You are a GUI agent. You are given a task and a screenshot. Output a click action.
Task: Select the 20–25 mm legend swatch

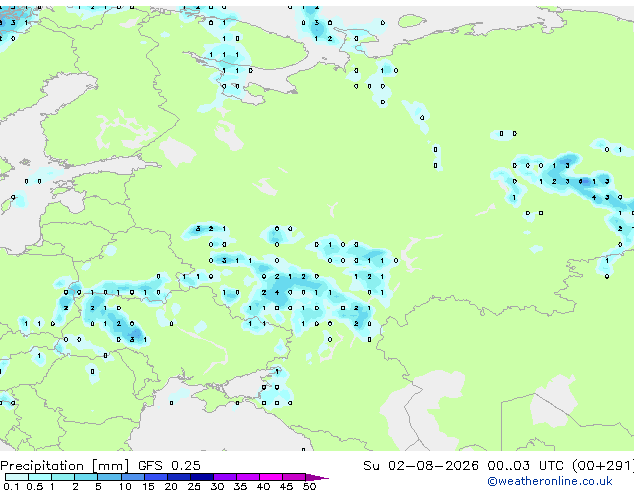179,477
